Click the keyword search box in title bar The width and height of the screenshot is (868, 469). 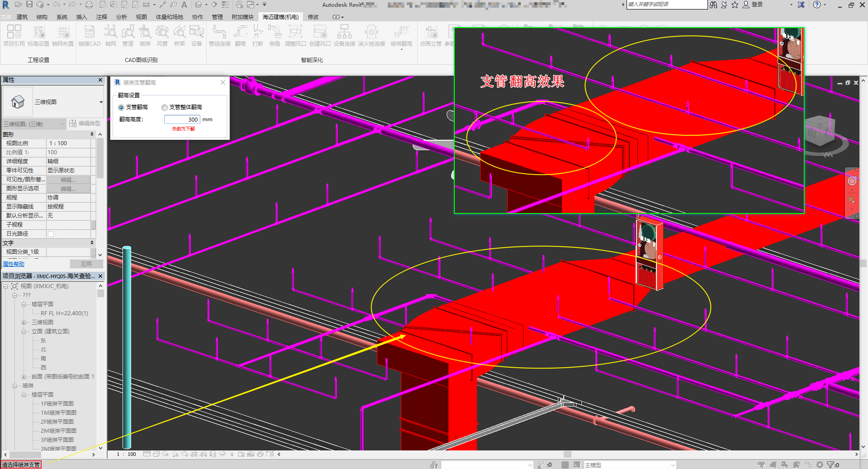pyautogui.click(x=667, y=5)
